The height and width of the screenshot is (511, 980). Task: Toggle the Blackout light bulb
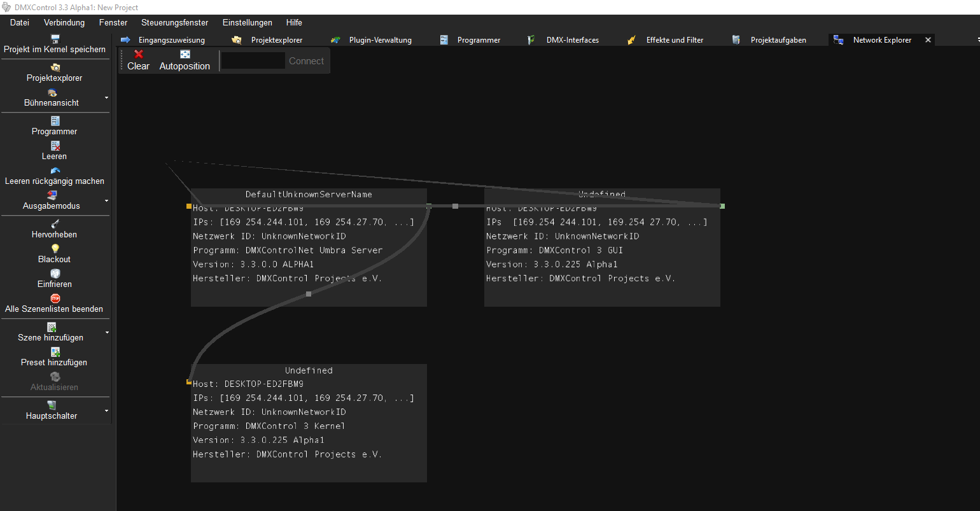coord(55,249)
